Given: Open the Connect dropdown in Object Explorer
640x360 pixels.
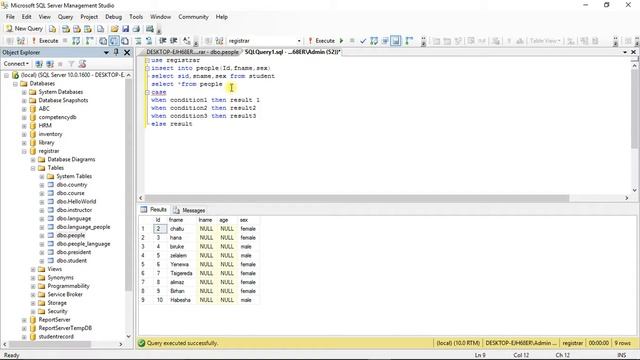Looking at the screenshot, I should click(x=16, y=64).
